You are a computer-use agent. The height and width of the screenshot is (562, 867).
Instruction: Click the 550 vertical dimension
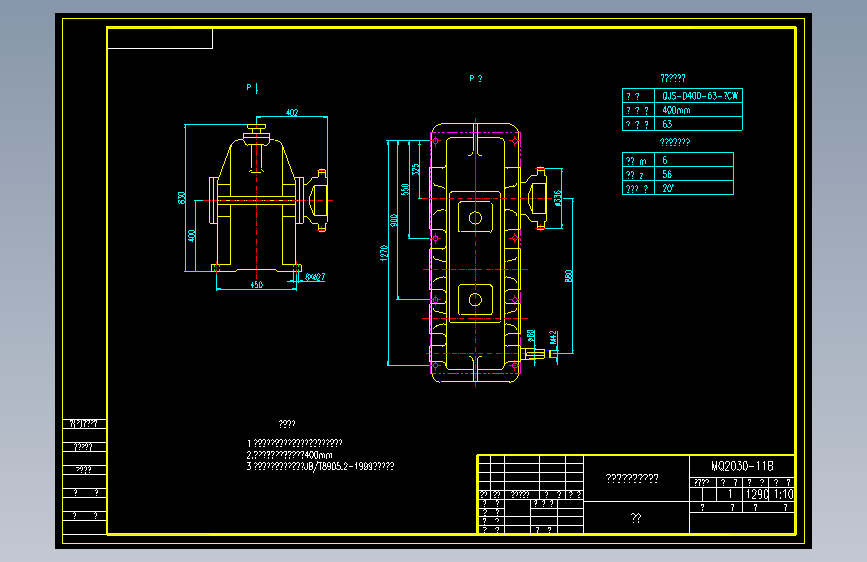405,189
